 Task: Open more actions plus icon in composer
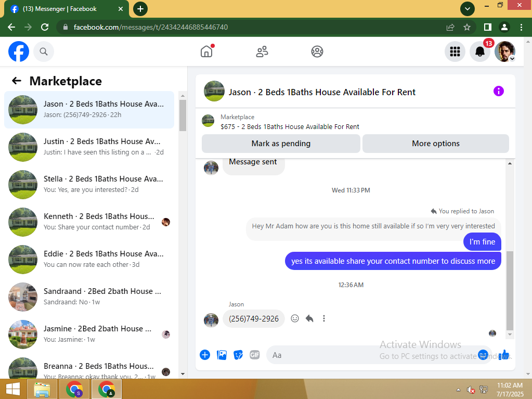tap(205, 355)
